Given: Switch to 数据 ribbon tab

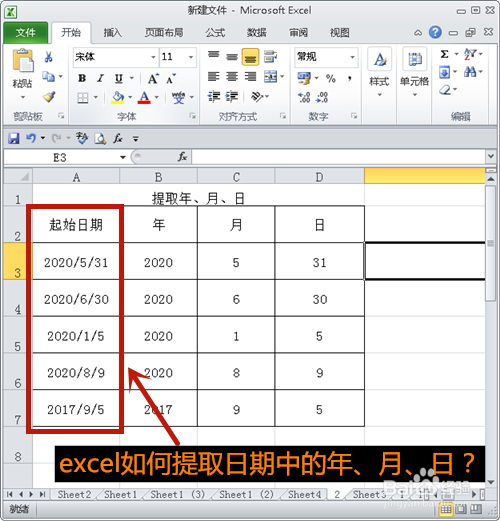Looking at the screenshot, I should [256, 33].
